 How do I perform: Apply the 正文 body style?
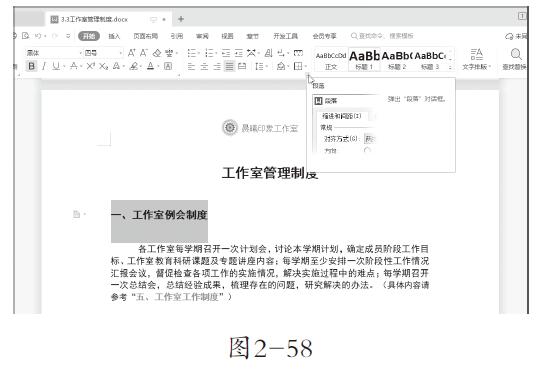(331, 59)
